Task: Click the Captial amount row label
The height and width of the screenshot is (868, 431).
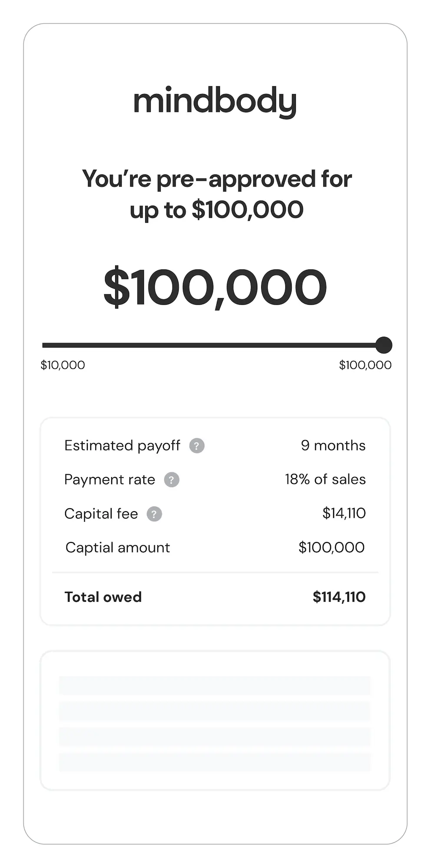Action: click(x=117, y=548)
